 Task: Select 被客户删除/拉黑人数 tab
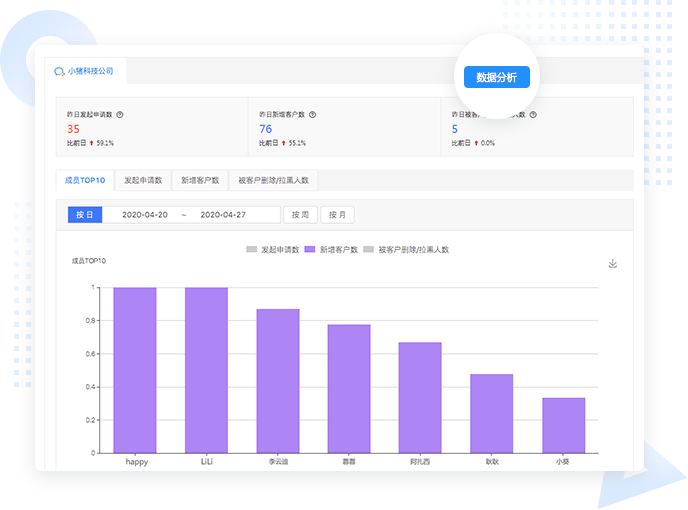click(x=274, y=181)
